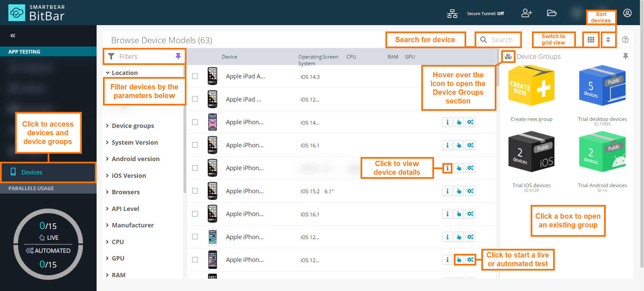This screenshot has height=291, width=644.
Task: Open the Device Groups cubes icon
Action: [508, 57]
